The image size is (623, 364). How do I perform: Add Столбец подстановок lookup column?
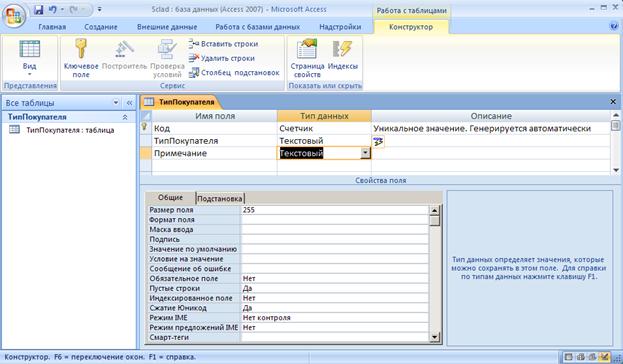pos(234,73)
